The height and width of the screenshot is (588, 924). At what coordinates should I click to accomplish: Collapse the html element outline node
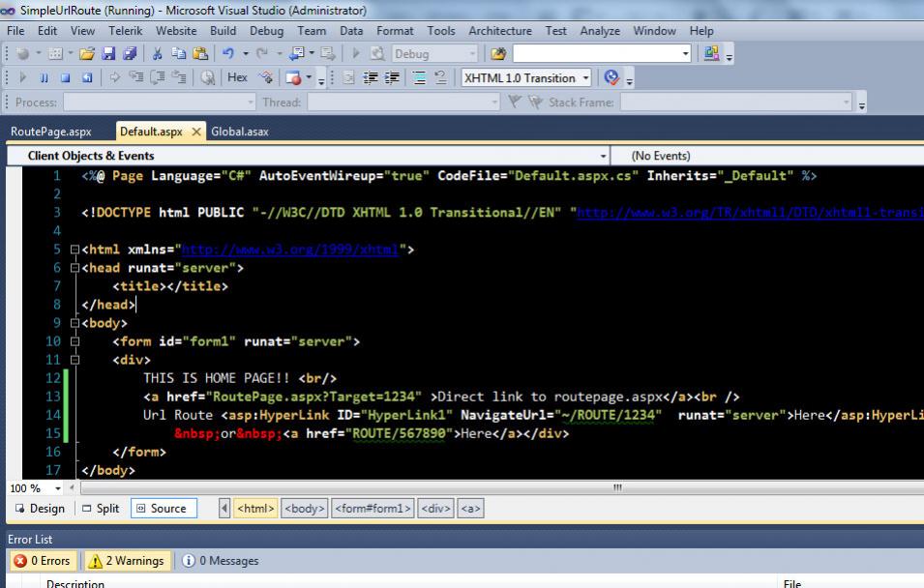point(75,250)
